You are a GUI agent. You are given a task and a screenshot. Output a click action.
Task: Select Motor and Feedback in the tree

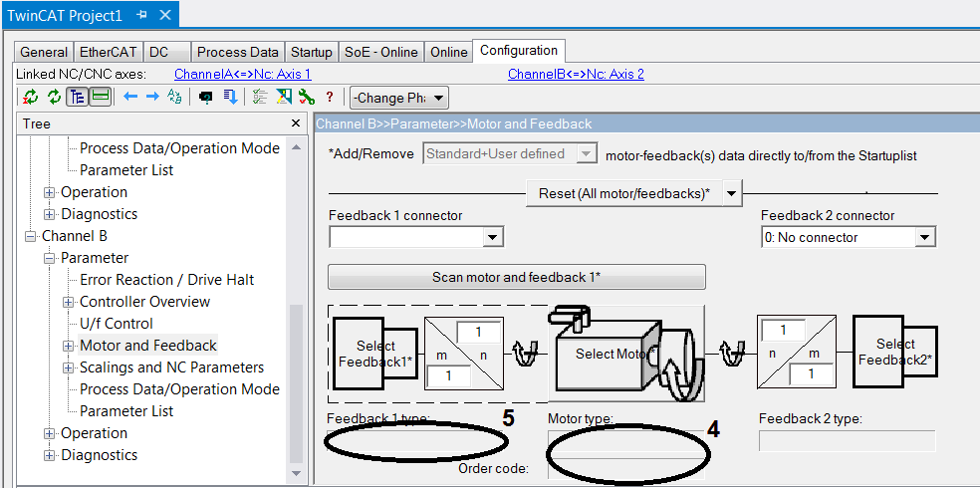coord(148,346)
